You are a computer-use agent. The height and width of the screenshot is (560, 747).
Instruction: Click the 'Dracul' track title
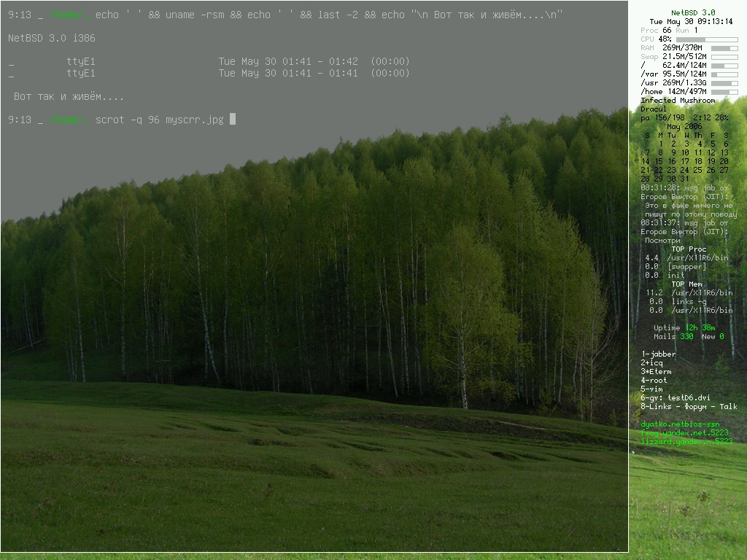654,109
